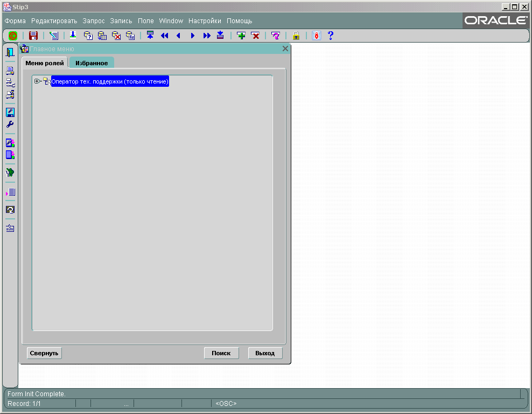
Task: Open the 'Форма' menu
Action: (15, 21)
